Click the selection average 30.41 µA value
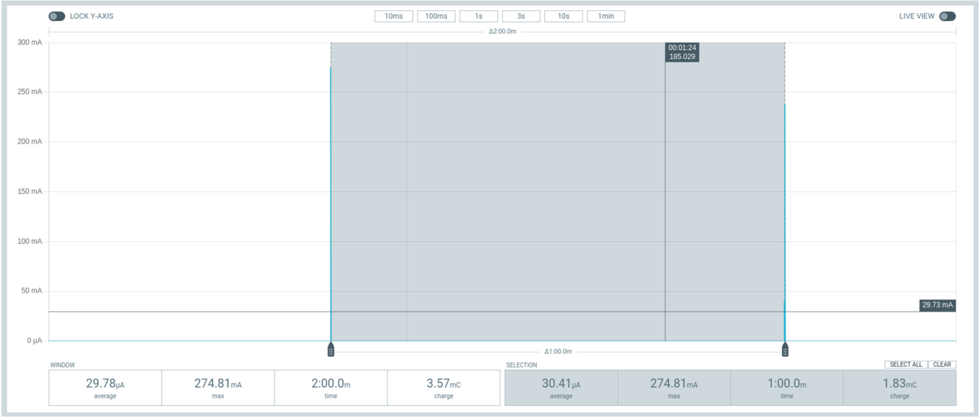The image size is (980, 417). pos(561,384)
